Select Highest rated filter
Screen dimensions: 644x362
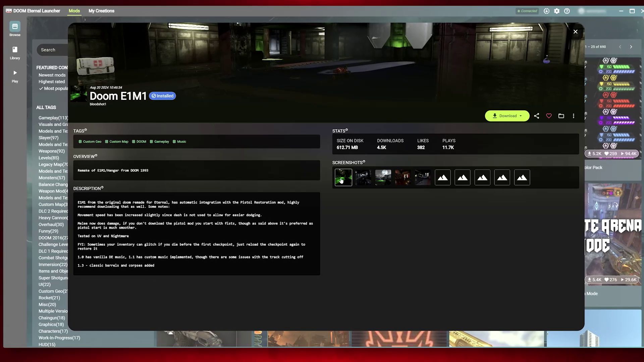pos(52,82)
